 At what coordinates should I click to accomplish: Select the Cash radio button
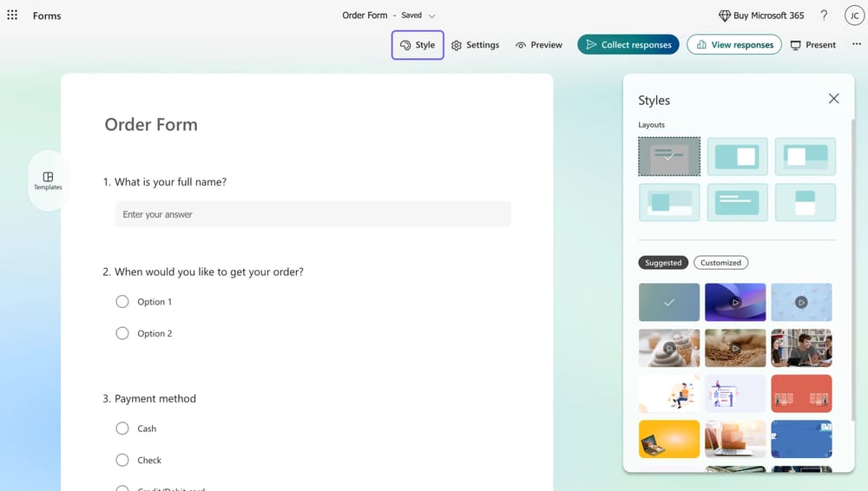click(x=122, y=429)
